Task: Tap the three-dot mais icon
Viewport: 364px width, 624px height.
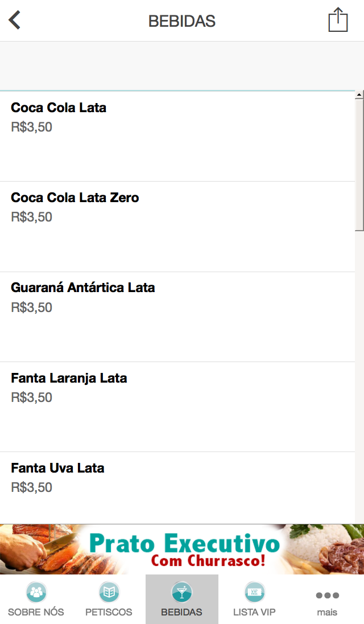Action: pyautogui.click(x=327, y=596)
